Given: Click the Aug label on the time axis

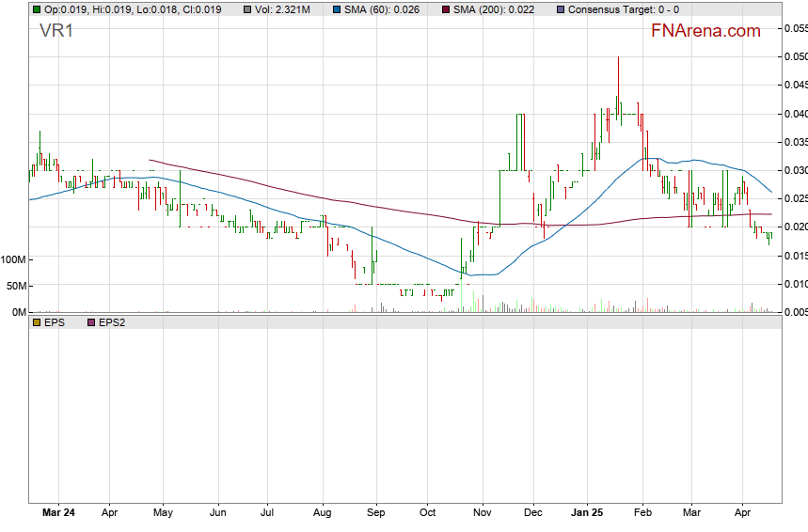Looking at the screenshot, I should tap(323, 514).
